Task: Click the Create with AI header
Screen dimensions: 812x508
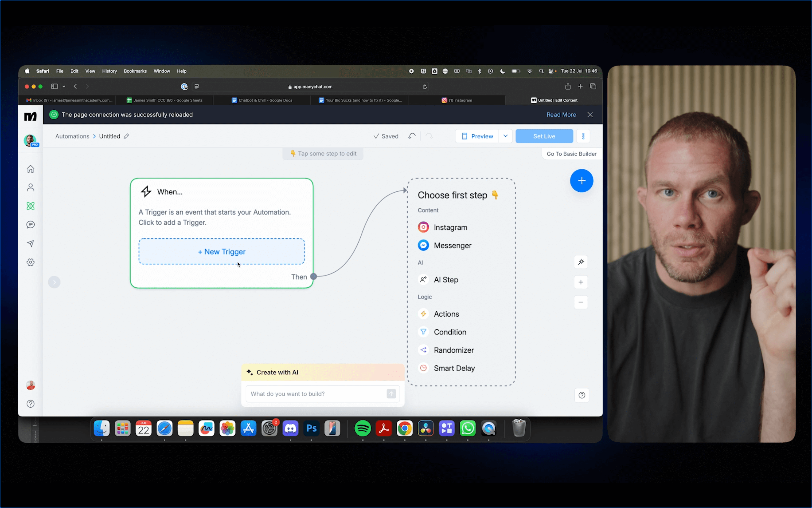Action: 323,372
